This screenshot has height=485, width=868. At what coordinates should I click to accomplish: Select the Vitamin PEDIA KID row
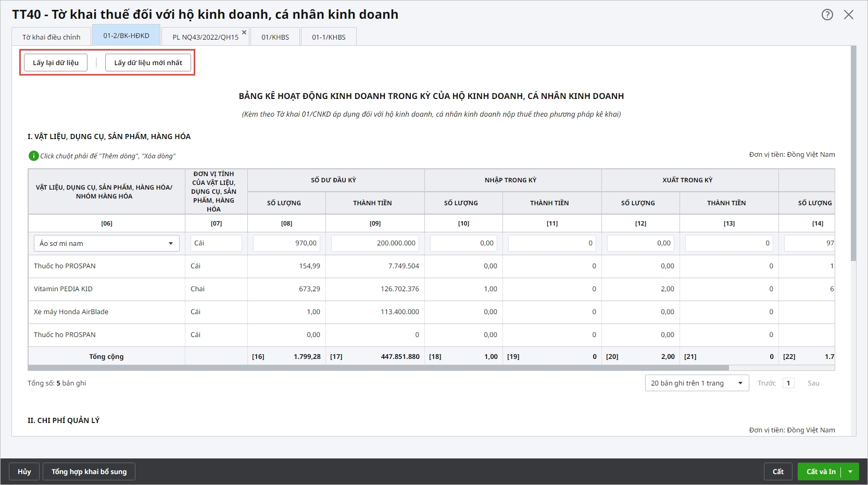(x=63, y=289)
